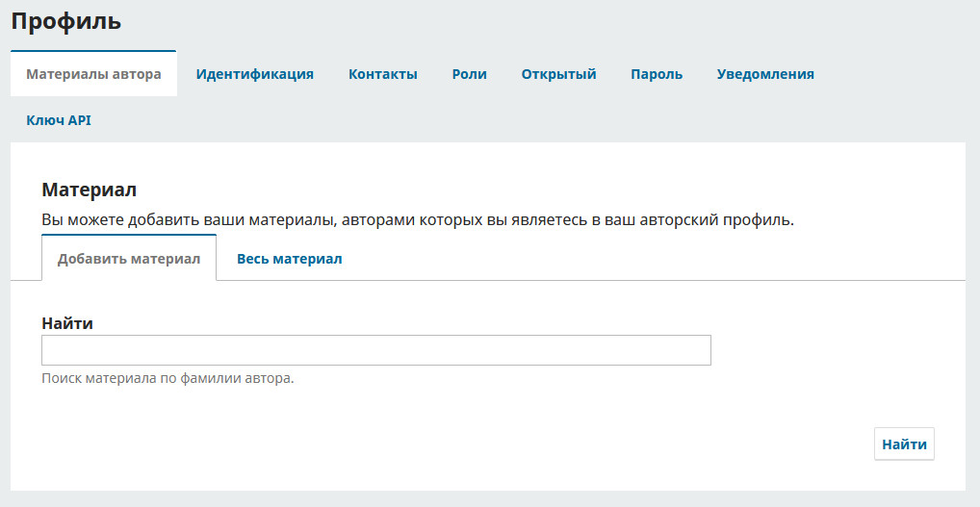This screenshot has width=980, height=507.
Task: Select the Ключ API tab
Action: [59, 120]
